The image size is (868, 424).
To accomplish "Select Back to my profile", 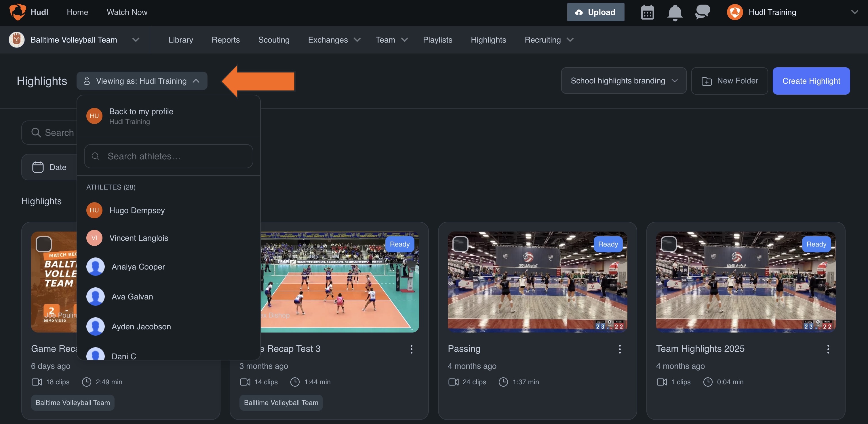I will 168,116.
